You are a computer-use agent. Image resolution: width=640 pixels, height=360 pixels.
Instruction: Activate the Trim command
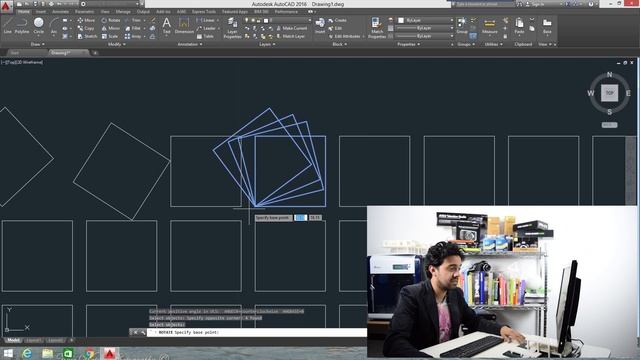(x=133, y=20)
